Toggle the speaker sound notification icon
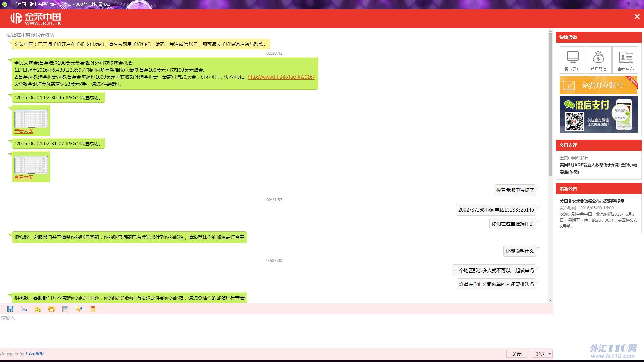 (x=79, y=309)
